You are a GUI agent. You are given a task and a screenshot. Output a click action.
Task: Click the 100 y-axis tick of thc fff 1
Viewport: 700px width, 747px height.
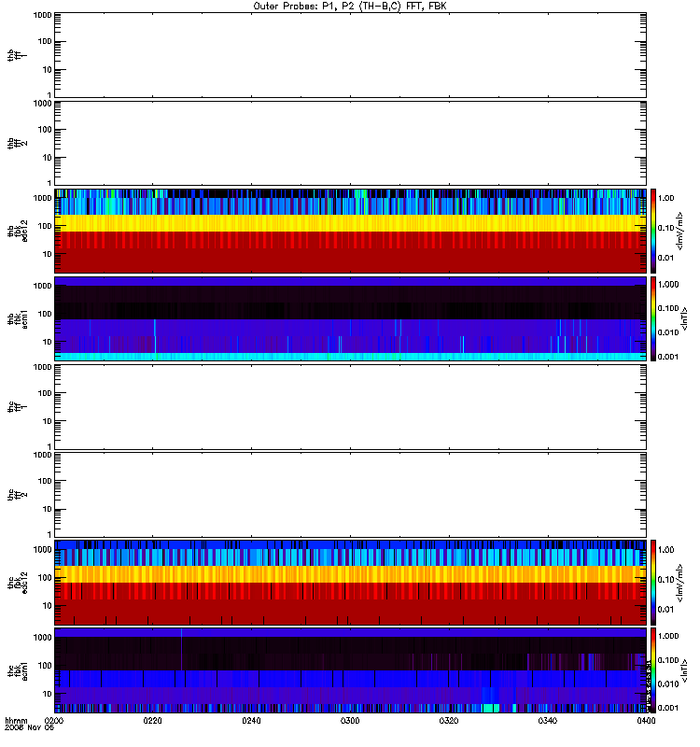(45, 393)
